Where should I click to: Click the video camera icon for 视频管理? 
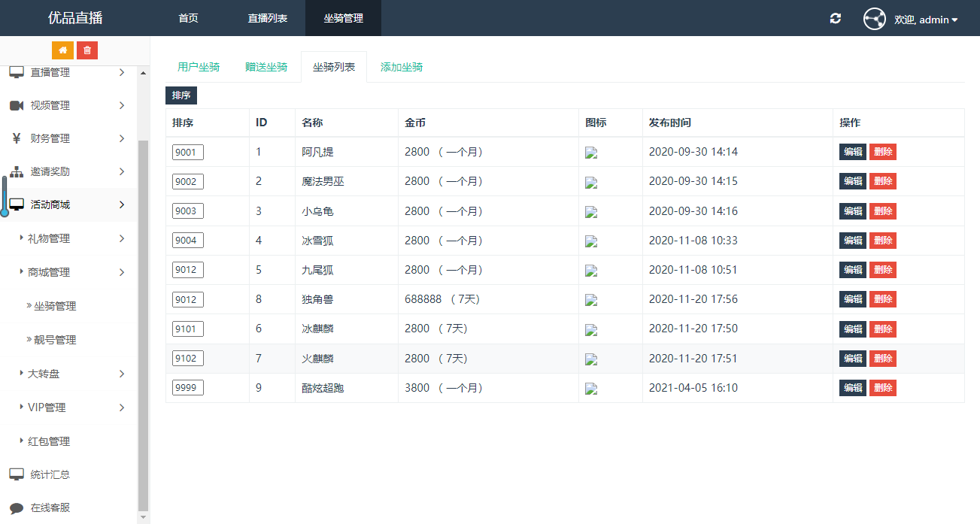click(x=17, y=106)
